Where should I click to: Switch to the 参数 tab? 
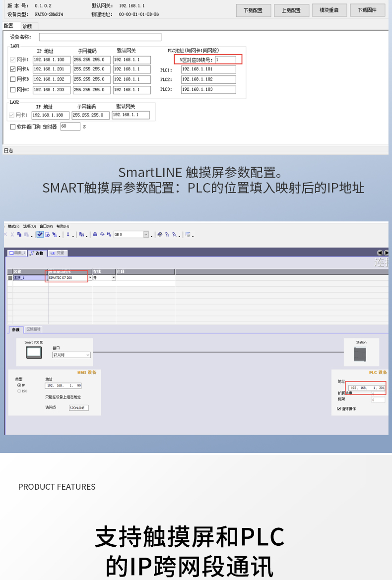pyautogui.click(x=16, y=329)
